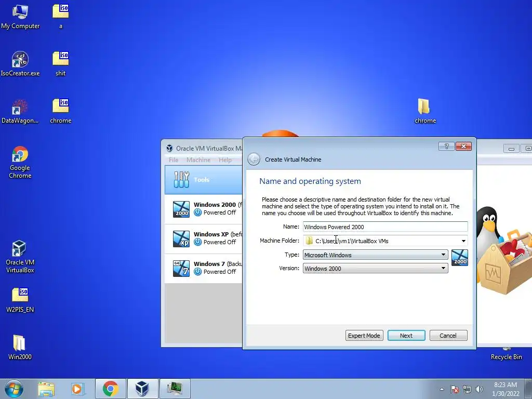Select the chrome ISO file icon

coord(61,111)
